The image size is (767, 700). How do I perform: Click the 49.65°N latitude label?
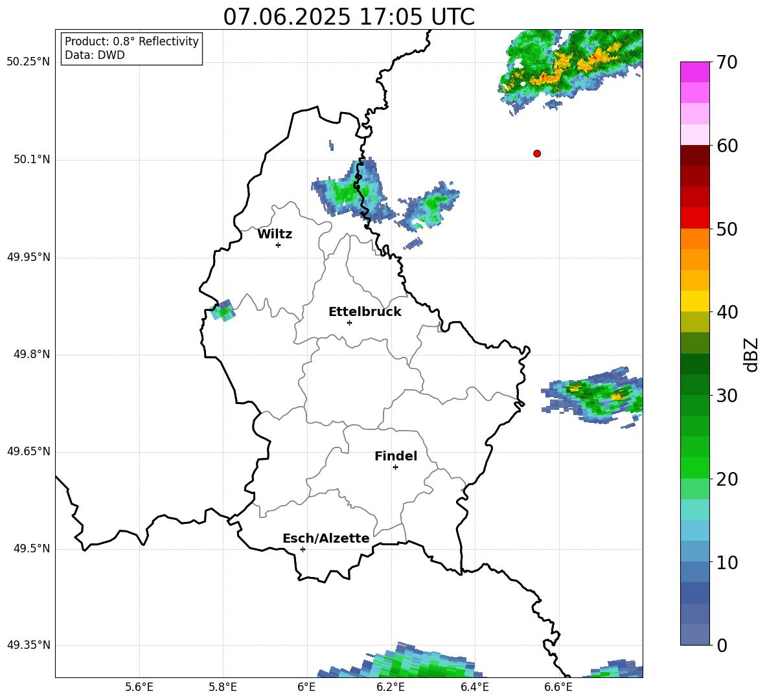[x=29, y=451]
